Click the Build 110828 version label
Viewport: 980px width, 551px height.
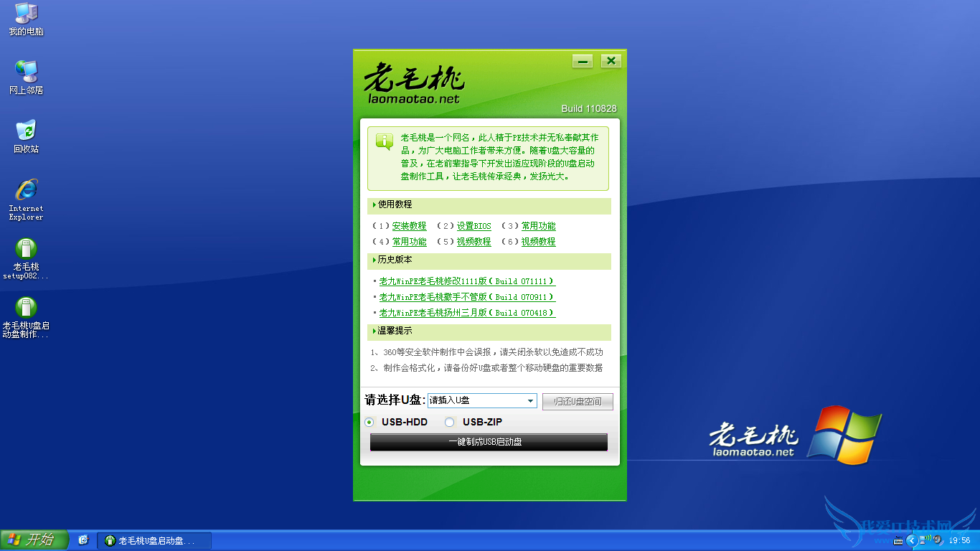[589, 109]
